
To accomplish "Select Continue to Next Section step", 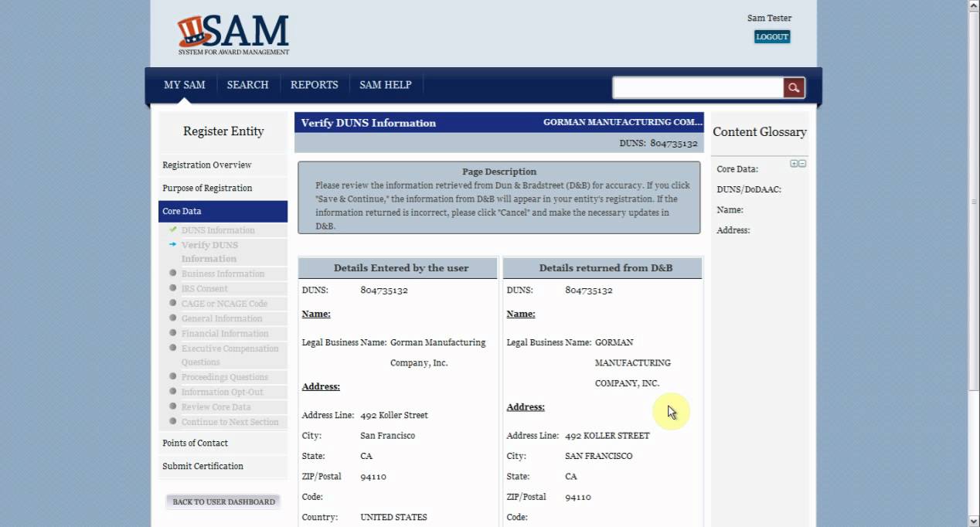I will click(x=230, y=422).
